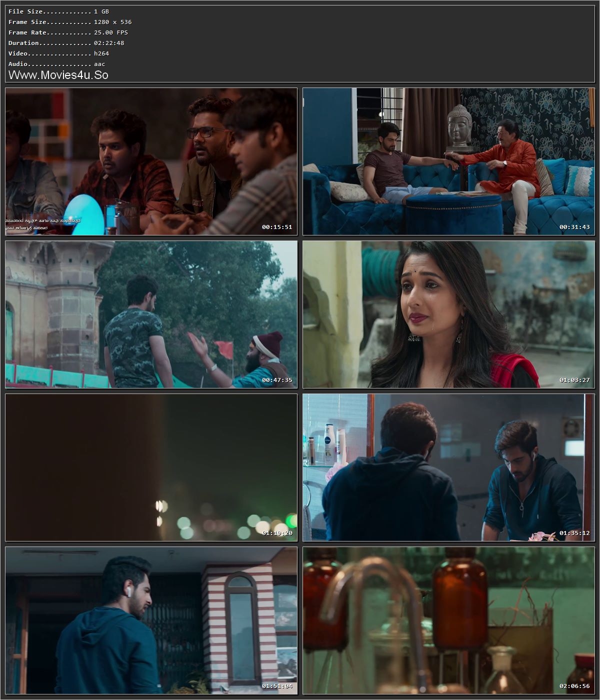Open the Www.Movies4u.So website link
Image resolution: width=600 pixels, height=700 pixels.
click(x=59, y=75)
